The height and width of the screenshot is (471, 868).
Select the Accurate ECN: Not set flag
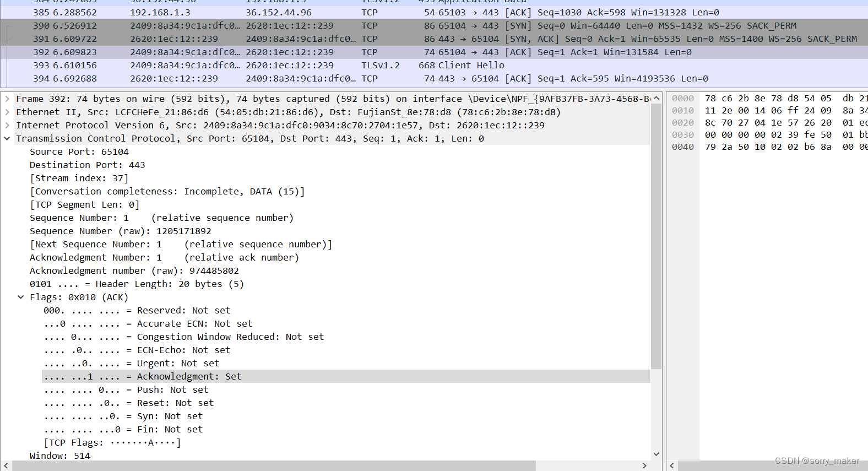pos(148,323)
